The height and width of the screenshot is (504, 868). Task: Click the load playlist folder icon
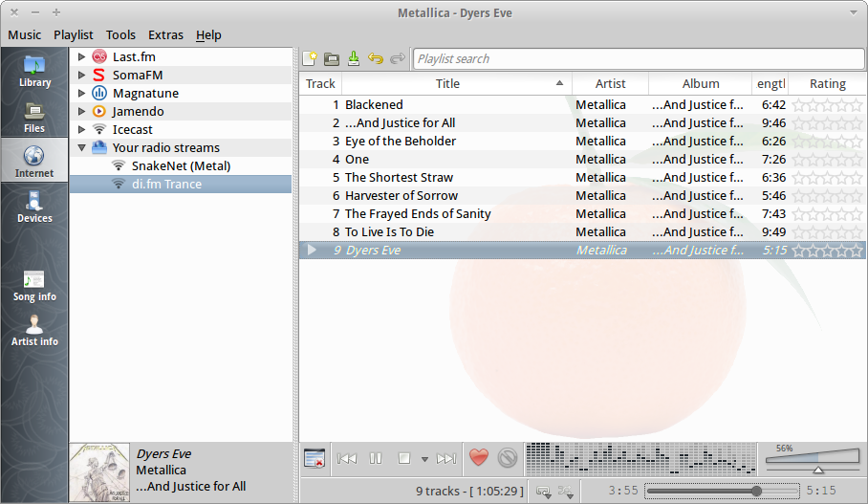click(x=332, y=58)
